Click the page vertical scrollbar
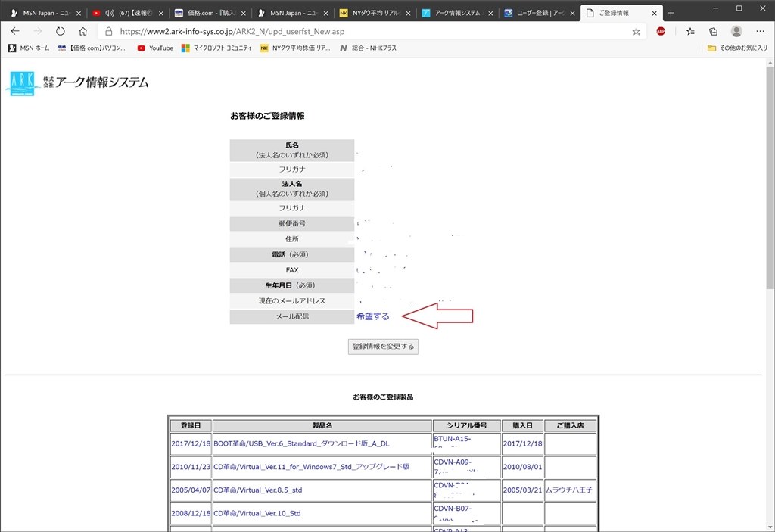Viewport: 775px width, 532px height. (770, 177)
